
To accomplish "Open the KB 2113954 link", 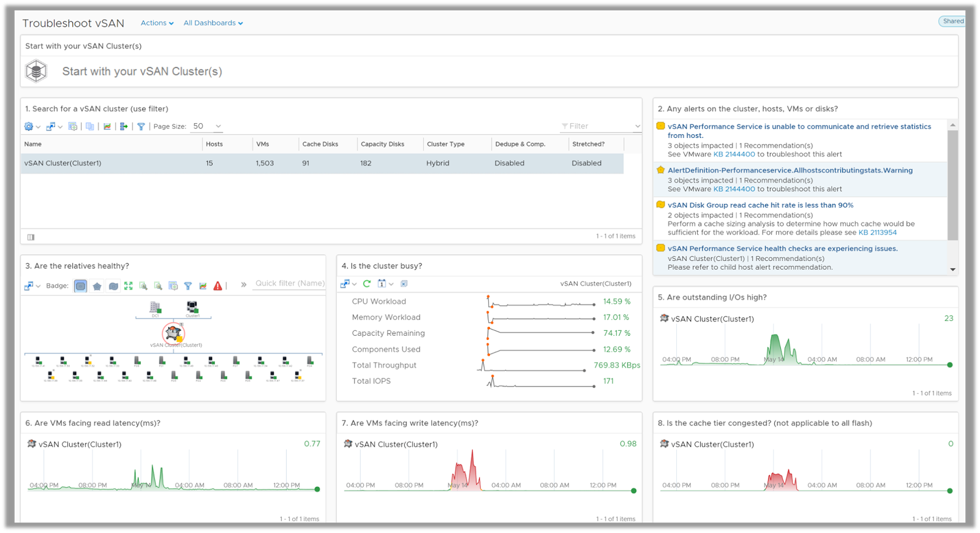I will pyautogui.click(x=877, y=233).
